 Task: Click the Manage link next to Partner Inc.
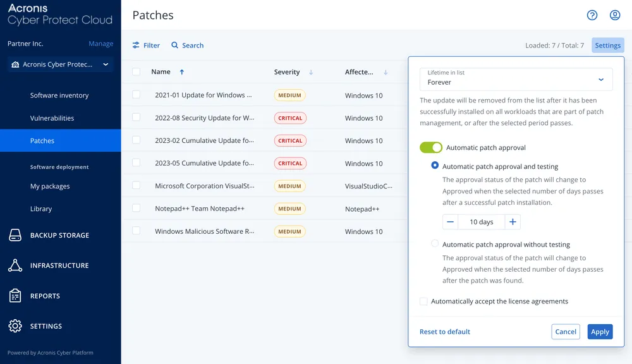100,44
